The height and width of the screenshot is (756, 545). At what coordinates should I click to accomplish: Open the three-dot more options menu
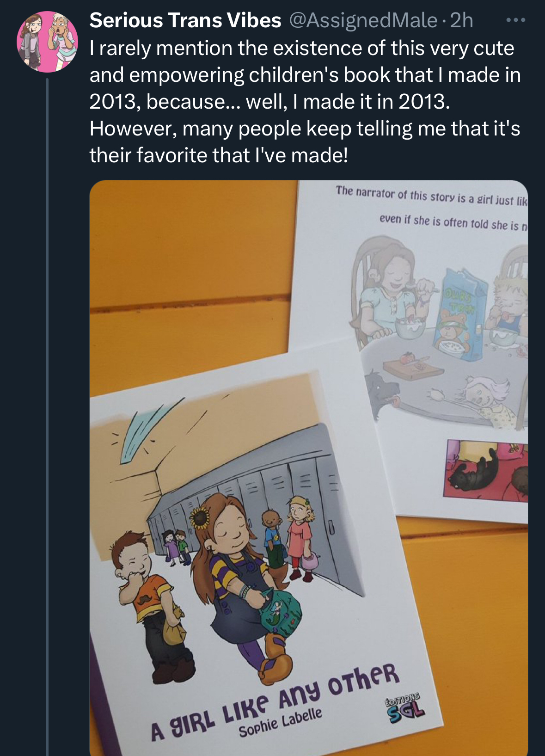pos(515,20)
